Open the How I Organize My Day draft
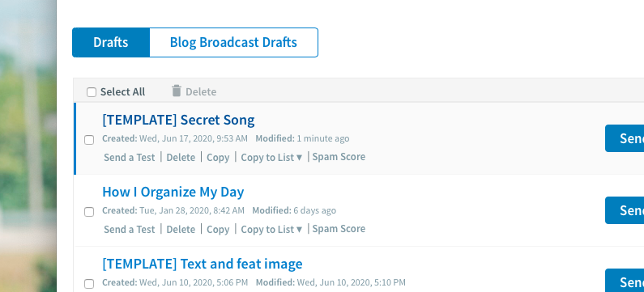 [173, 192]
